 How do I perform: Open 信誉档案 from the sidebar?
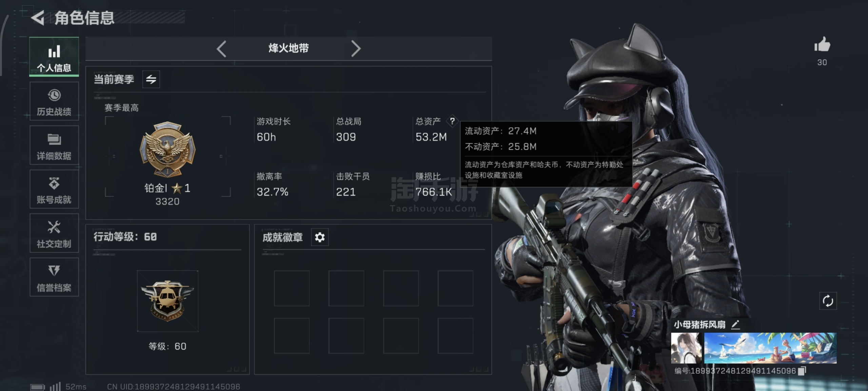(x=54, y=277)
